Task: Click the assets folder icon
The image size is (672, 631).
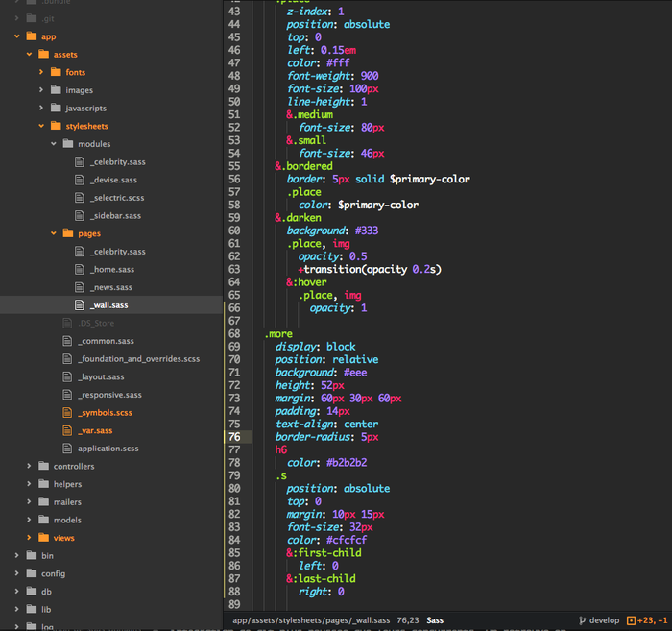Action: coord(44,54)
